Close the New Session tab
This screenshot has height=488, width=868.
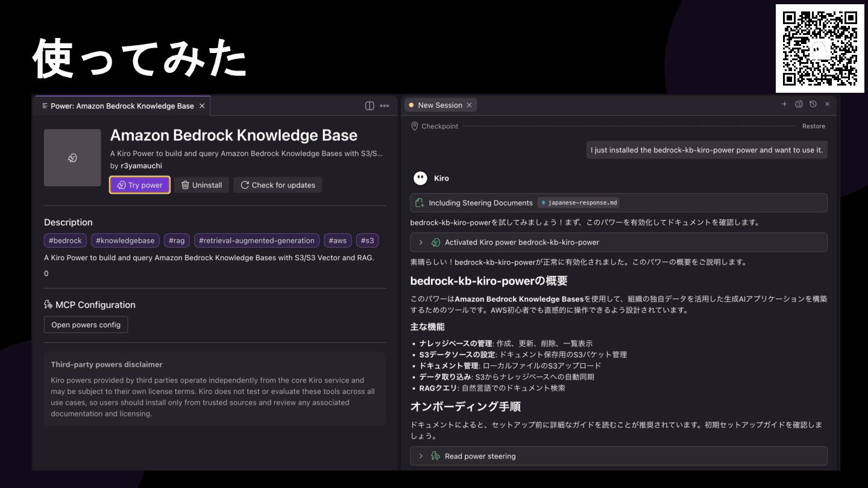(469, 105)
